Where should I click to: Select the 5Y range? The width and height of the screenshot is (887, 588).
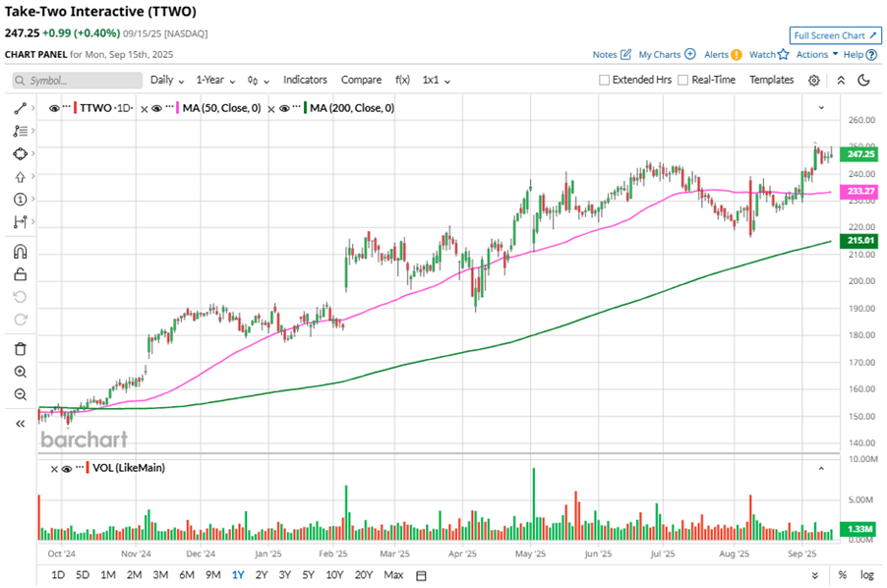308,575
